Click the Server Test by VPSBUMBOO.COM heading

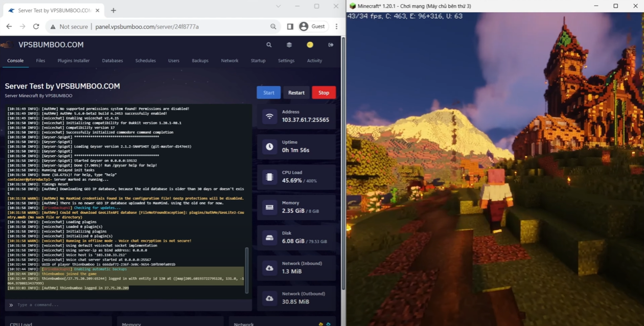pyautogui.click(x=62, y=86)
